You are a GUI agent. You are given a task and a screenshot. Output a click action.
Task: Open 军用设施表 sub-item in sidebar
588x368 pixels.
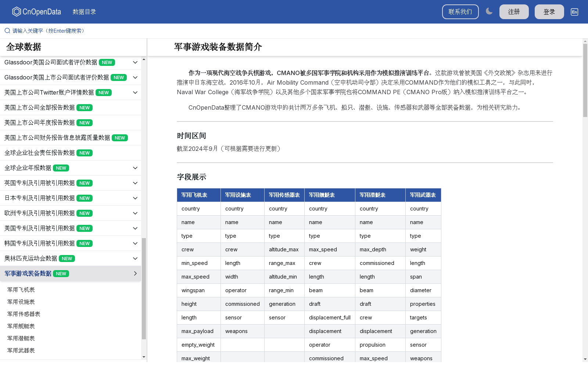point(21,302)
